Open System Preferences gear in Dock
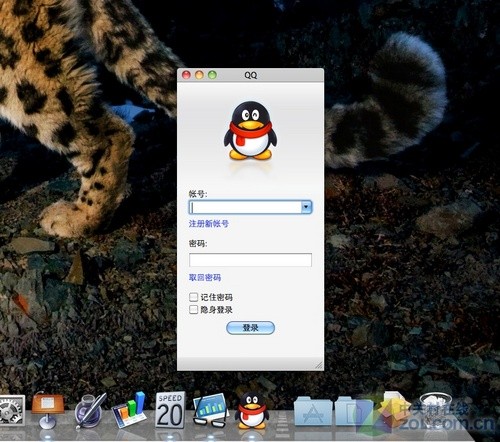Viewport: 500px width, 442px height. coord(12,411)
